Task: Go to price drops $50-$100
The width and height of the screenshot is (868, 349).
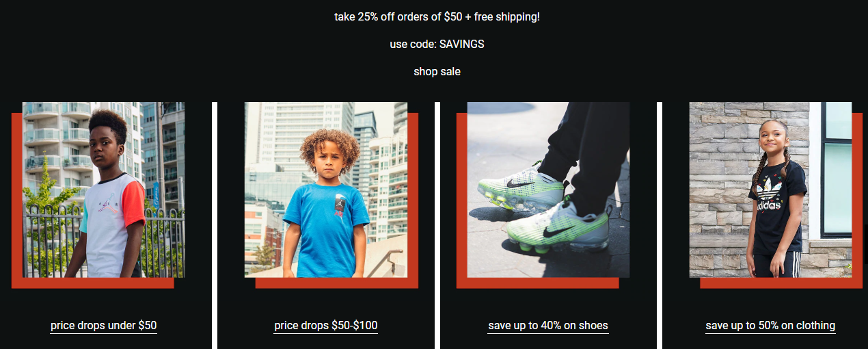Action: coord(326,326)
